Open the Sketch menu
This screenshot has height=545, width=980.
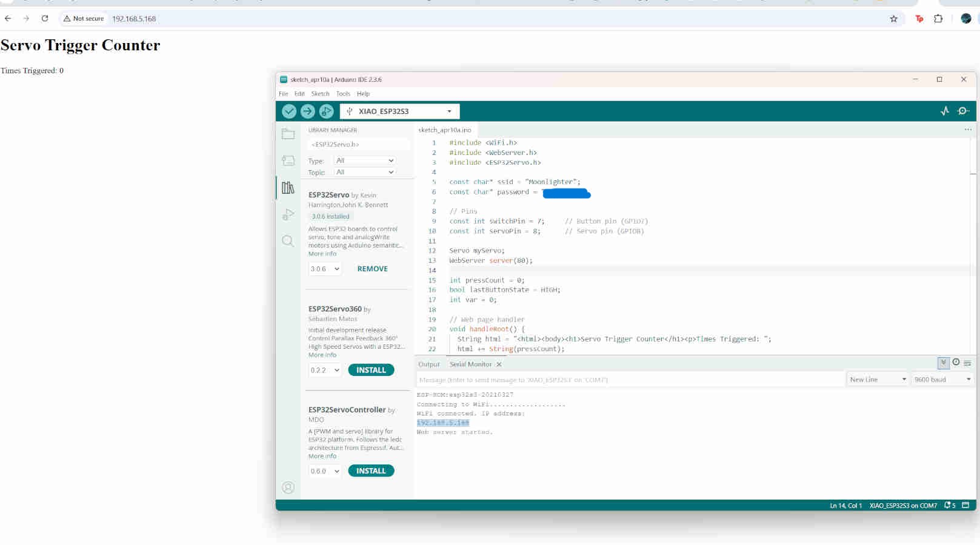tap(321, 94)
